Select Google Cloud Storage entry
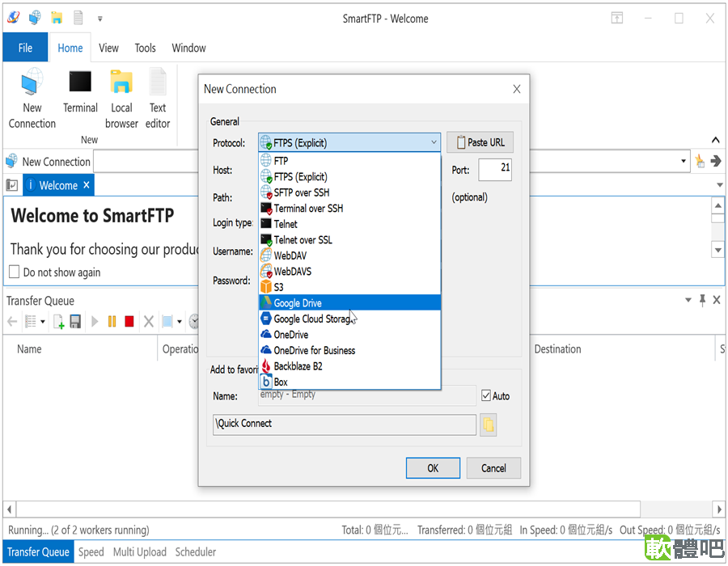 (349, 319)
